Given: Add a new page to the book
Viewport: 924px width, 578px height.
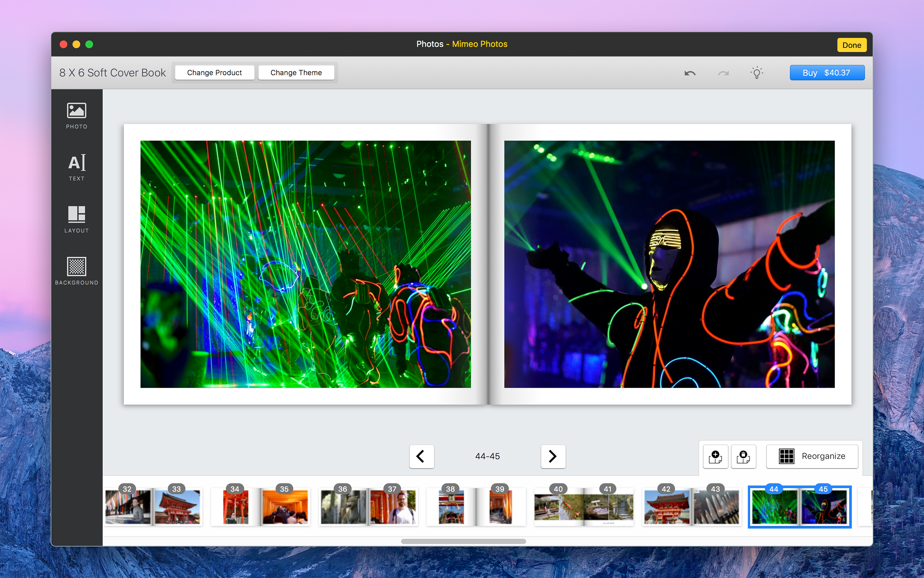Looking at the screenshot, I should [715, 456].
